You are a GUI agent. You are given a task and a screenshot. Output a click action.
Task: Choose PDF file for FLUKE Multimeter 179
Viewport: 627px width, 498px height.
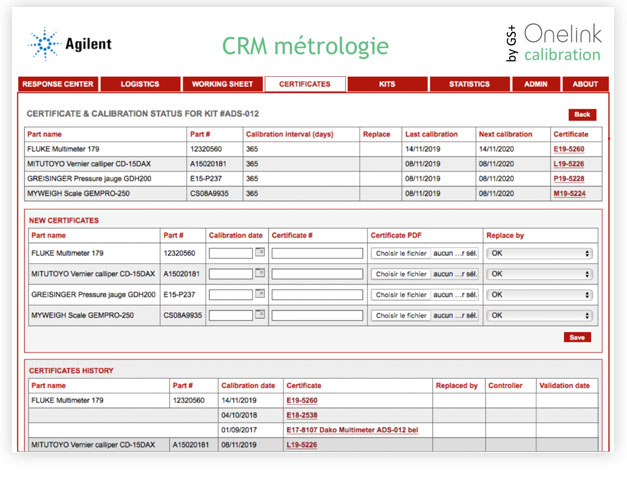401,254
